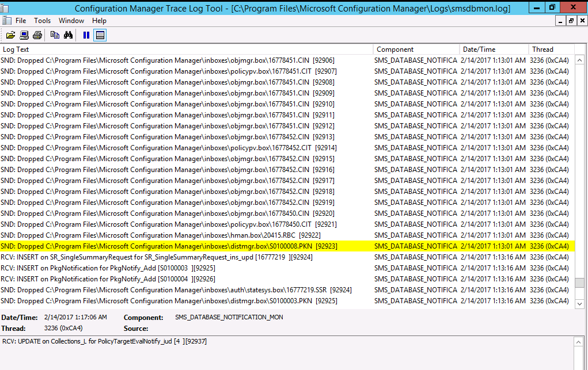Click the Open on Server computer icon
588x370 pixels.
pyautogui.click(x=24, y=35)
